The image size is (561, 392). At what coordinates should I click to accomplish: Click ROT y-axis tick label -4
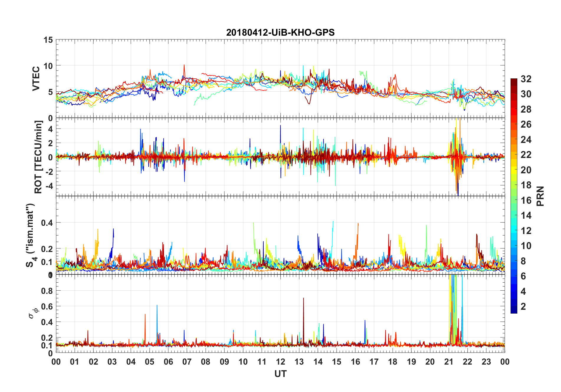coord(50,186)
